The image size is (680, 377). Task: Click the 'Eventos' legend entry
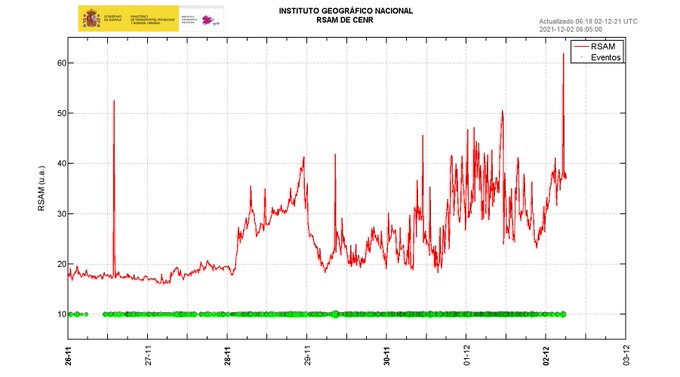pyautogui.click(x=601, y=57)
